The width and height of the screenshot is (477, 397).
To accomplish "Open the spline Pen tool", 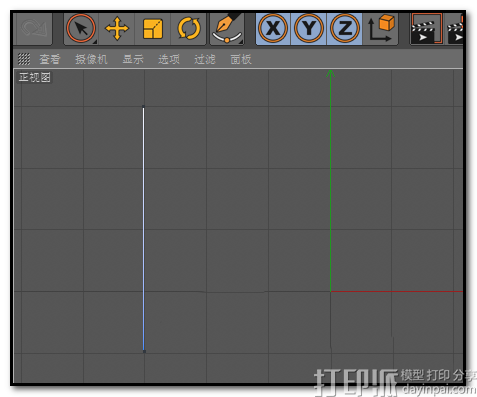I will tap(227, 29).
